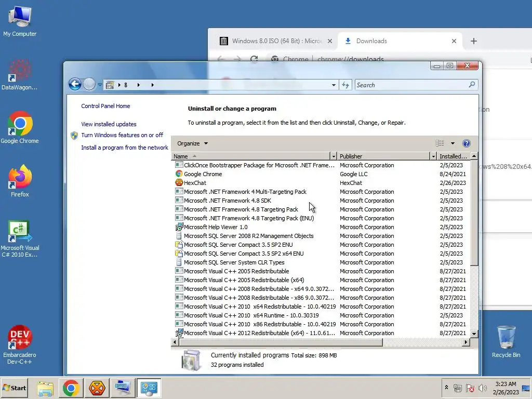Screen dimensions: 532x399
Task: Open the Organize dropdown menu
Action: [x=192, y=143]
